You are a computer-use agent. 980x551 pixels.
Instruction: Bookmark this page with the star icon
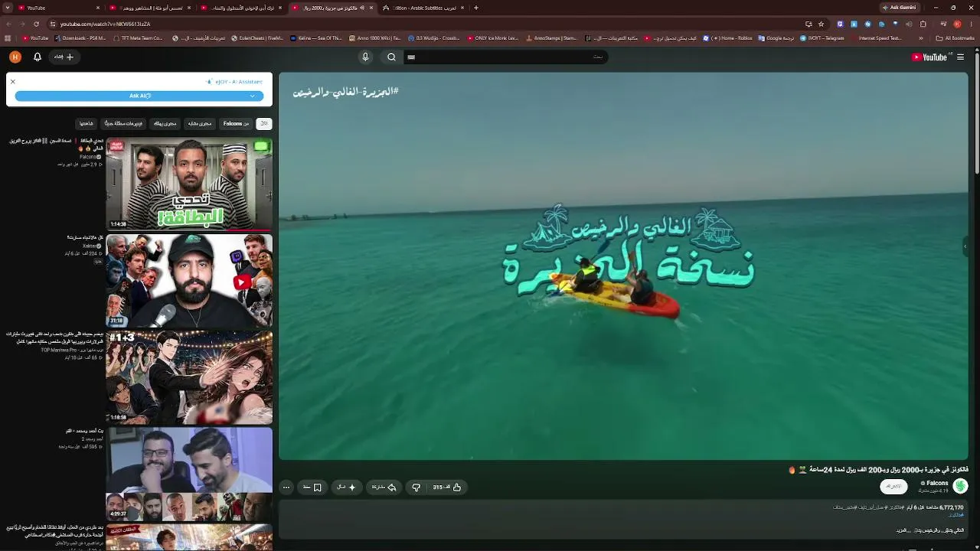point(821,24)
